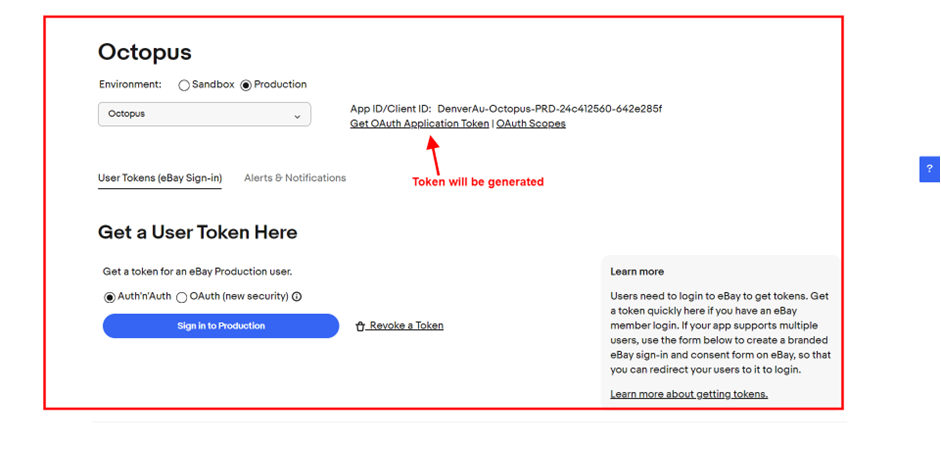Click 'Get a token for an eBay Production user' text
The width and height of the screenshot is (941, 459).
[197, 272]
